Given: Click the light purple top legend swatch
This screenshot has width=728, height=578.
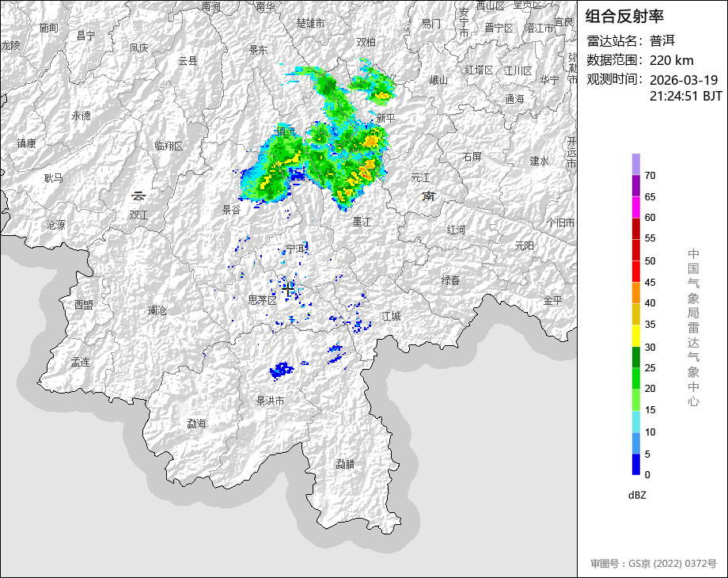Looking at the screenshot, I should [x=636, y=164].
